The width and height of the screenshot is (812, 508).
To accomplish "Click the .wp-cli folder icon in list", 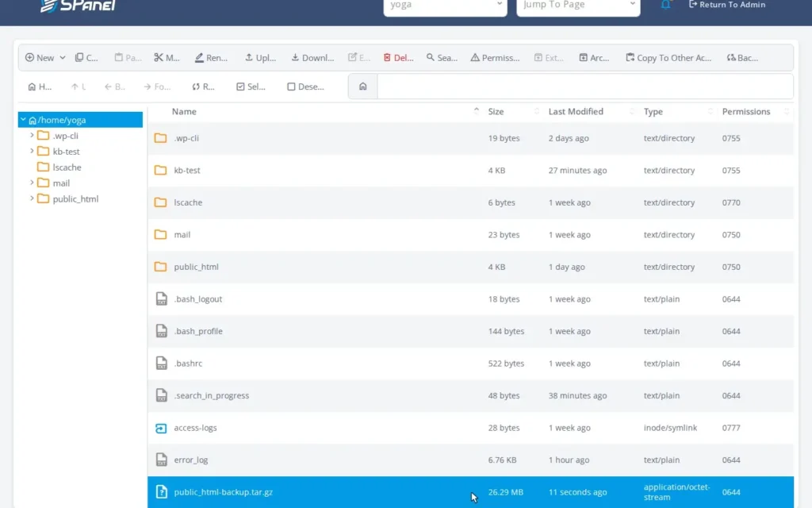I will click(x=160, y=138).
